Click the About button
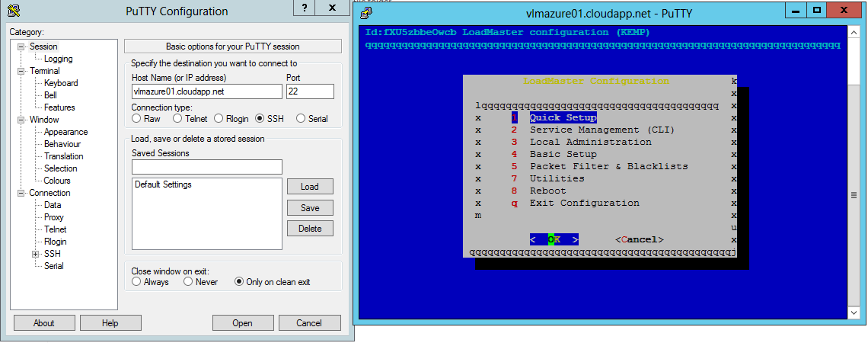Viewport: 868px width, 343px height. point(43,323)
